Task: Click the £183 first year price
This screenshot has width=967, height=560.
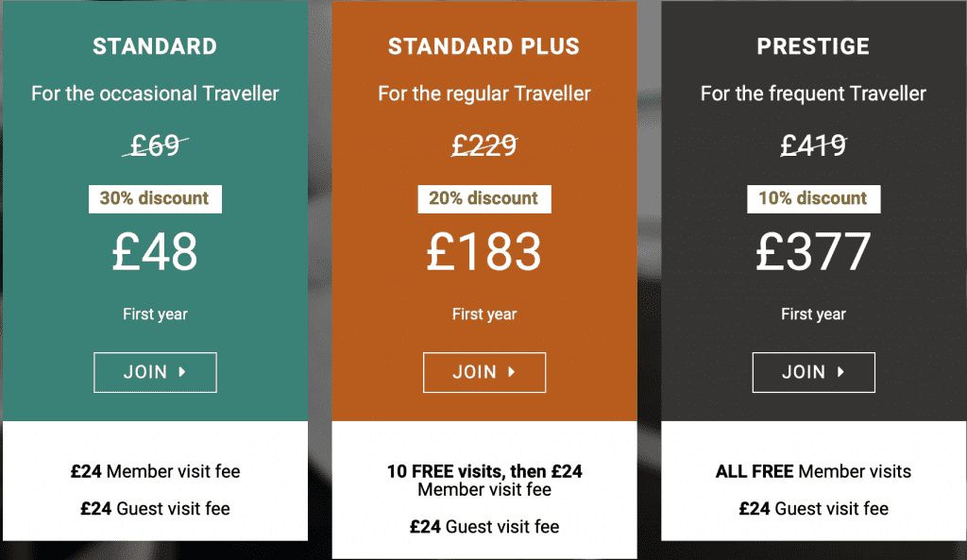Action: click(x=483, y=252)
